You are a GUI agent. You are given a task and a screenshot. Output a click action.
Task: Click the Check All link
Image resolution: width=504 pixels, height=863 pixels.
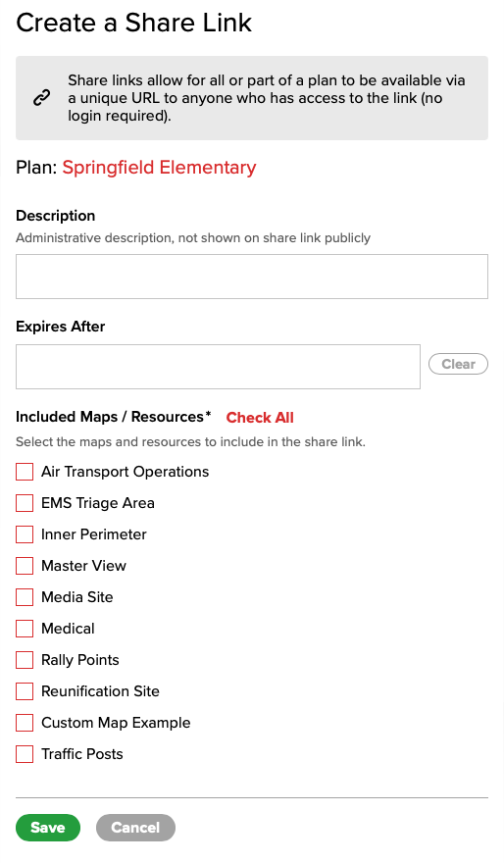tap(260, 418)
